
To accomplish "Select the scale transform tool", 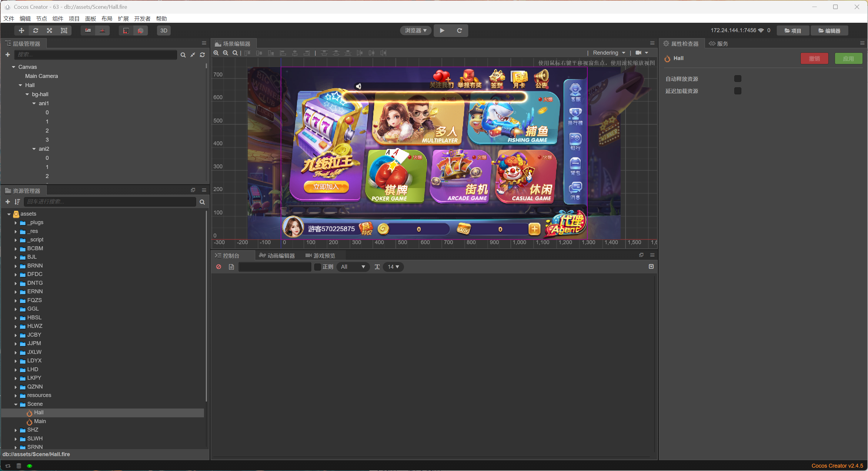I will point(49,30).
